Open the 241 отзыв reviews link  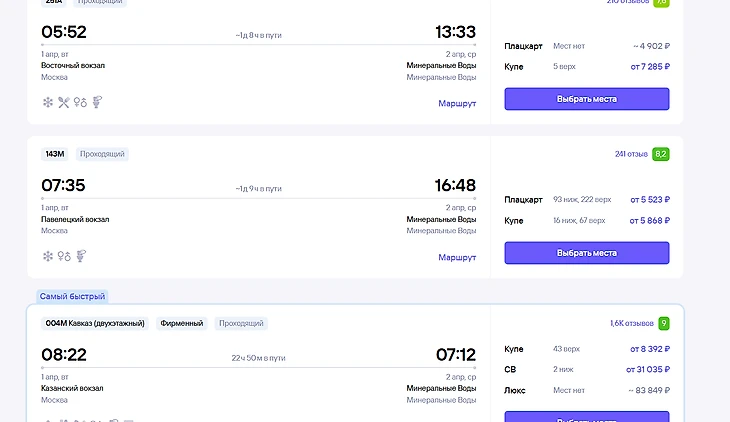click(x=631, y=154)
